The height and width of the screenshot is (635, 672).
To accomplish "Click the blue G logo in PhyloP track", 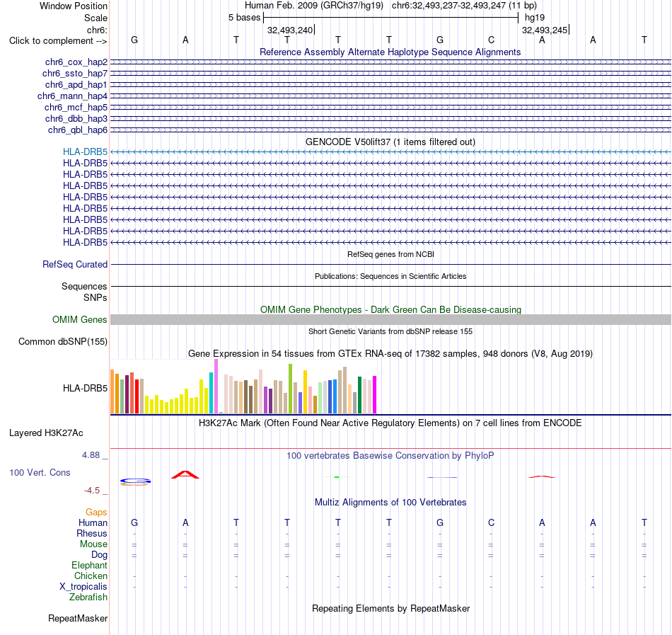I will pyautogui.click(x=135, y=481).
